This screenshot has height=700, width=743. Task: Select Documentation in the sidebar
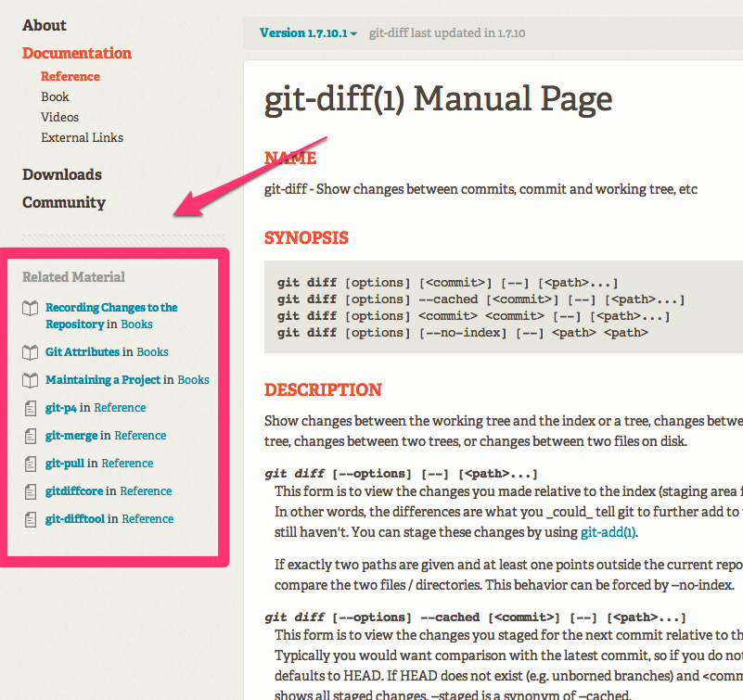point(77,54)
